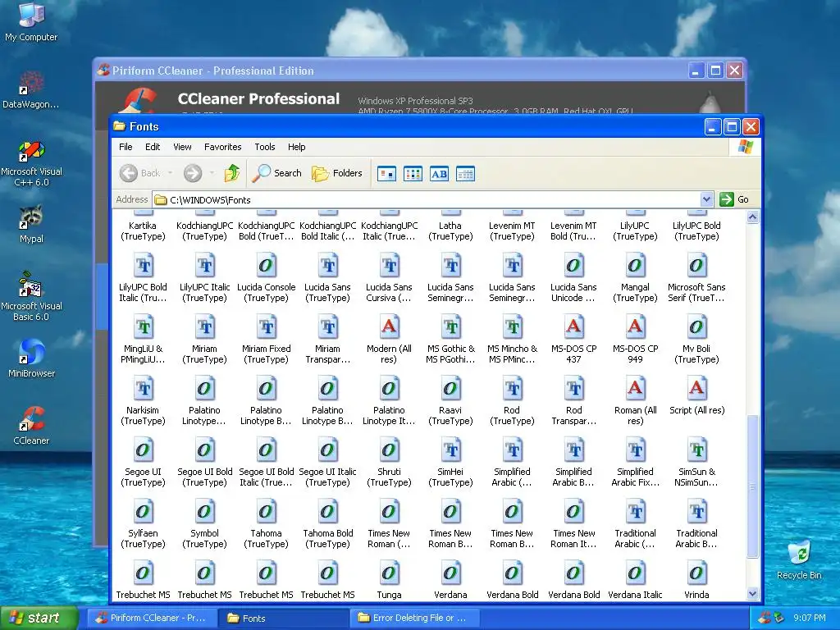Viewport: 840px width, 630px height.
Task: Select the Narkisim font icon
Action: pos(143,400)
